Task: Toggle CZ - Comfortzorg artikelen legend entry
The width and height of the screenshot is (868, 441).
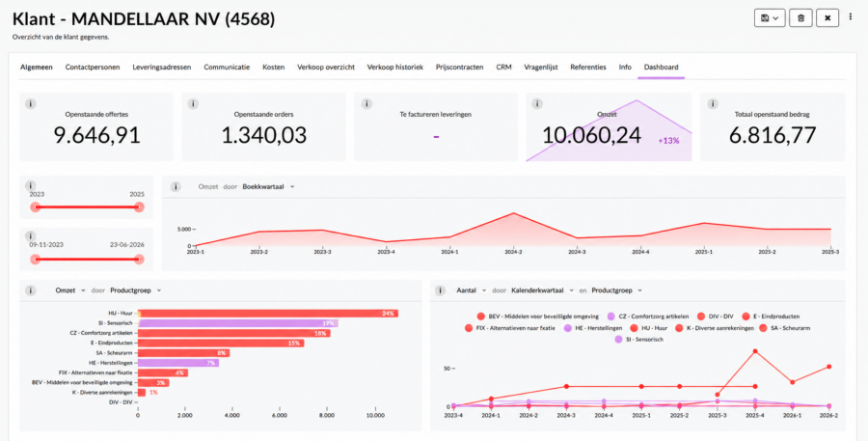Action: coord(648,317)
